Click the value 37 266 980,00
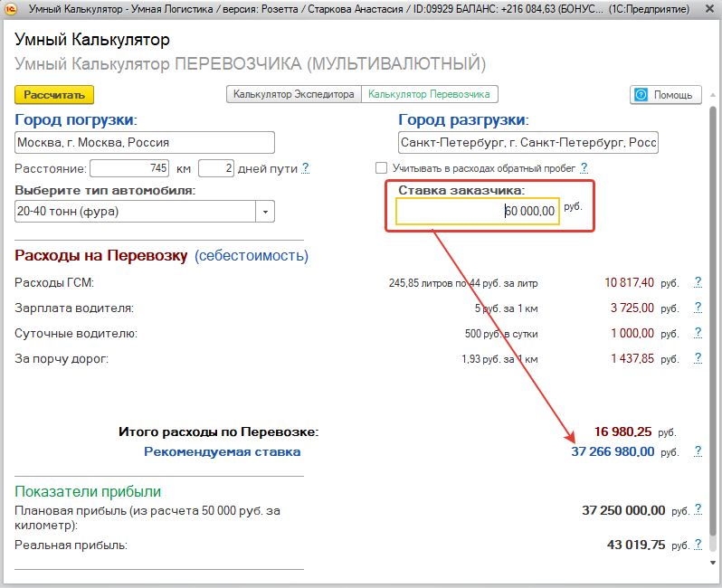 613,451
